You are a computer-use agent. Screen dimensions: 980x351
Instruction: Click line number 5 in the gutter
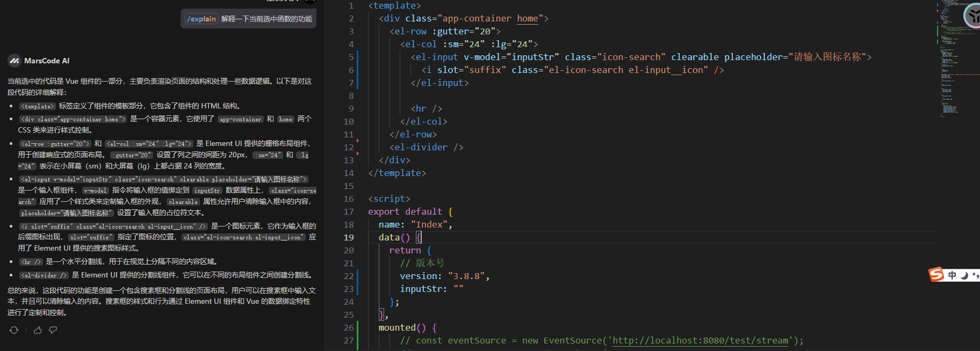click(x=351, y=57)
